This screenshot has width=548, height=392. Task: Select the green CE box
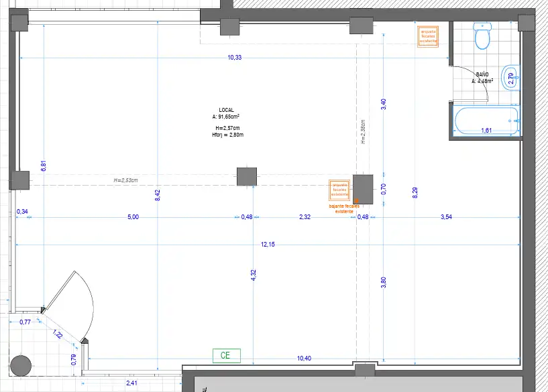click(x=227, y=355)
